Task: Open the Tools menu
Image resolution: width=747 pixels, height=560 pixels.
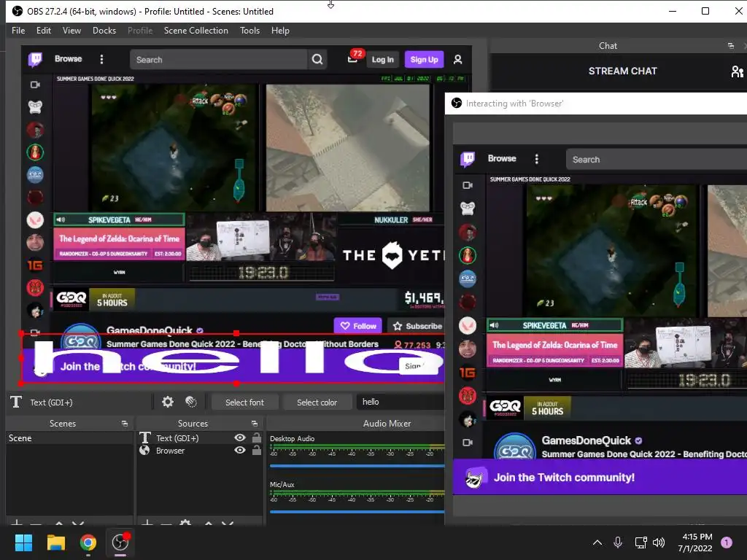Action: (x=249, y=31)
